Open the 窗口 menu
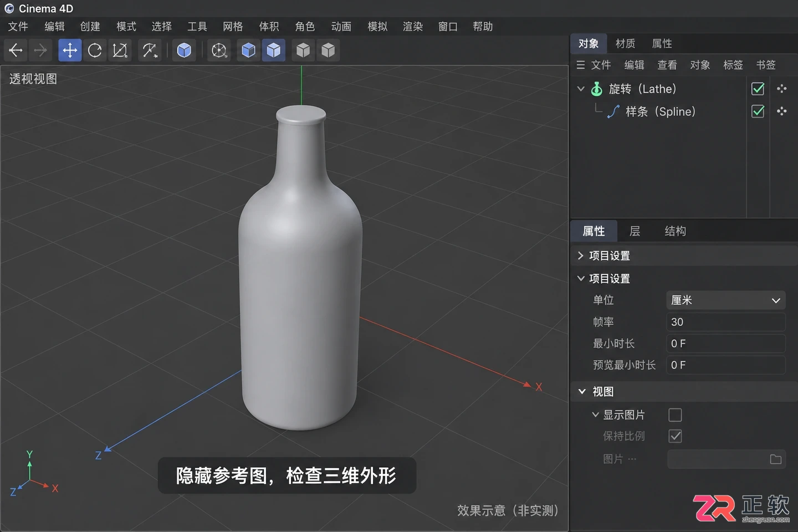The height and width of the screenshot is (532, 798). (448, 27)
